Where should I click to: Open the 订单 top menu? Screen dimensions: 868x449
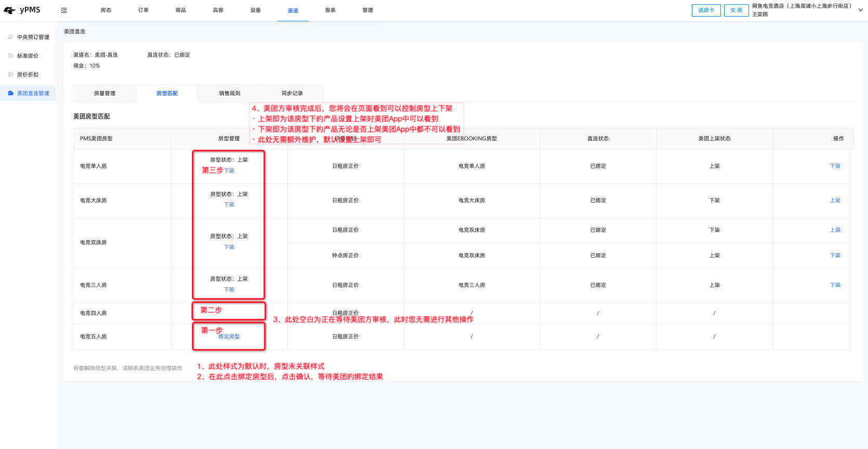pos(143,10)
